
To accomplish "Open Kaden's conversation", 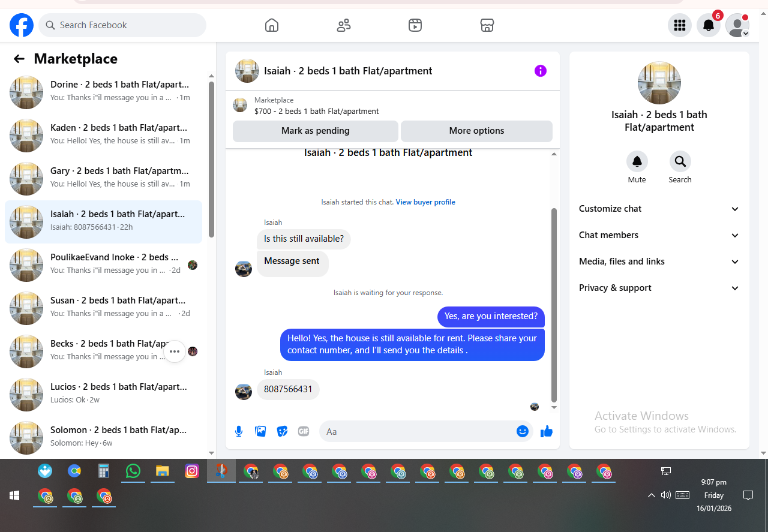I will [x=103, y=136].
